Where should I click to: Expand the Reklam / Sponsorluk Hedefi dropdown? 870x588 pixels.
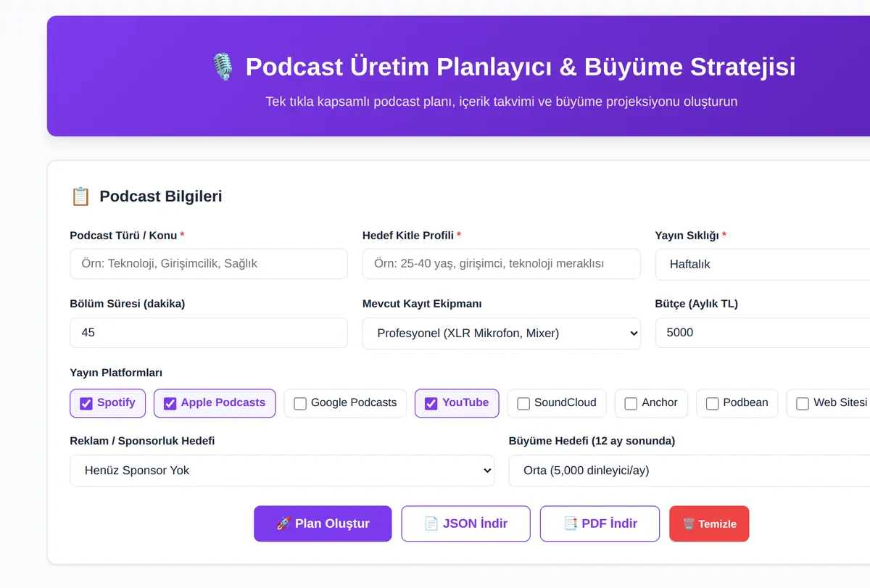click(x=282, y=471)
